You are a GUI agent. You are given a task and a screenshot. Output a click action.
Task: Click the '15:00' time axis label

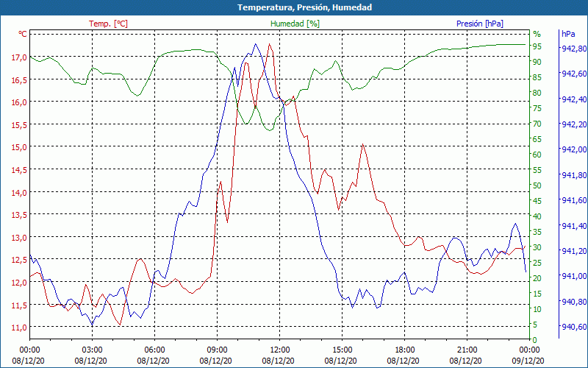pyautogui.click(x=342, y=350)
